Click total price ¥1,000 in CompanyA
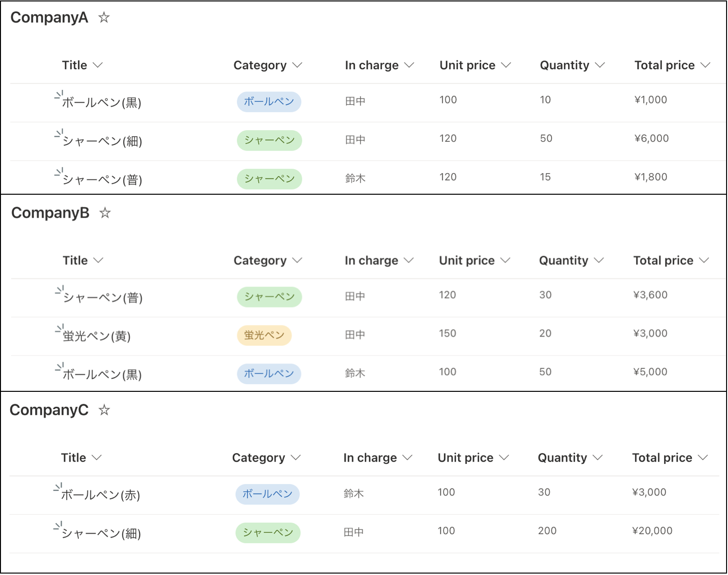 tap(651, 100)
